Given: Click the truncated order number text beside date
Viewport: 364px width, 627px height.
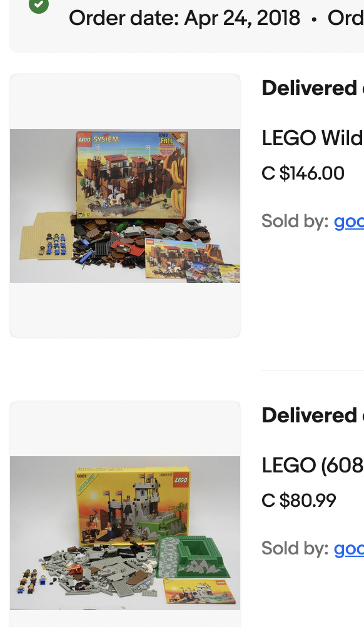Looking at the screenshot, I should [x=346, y=18].
